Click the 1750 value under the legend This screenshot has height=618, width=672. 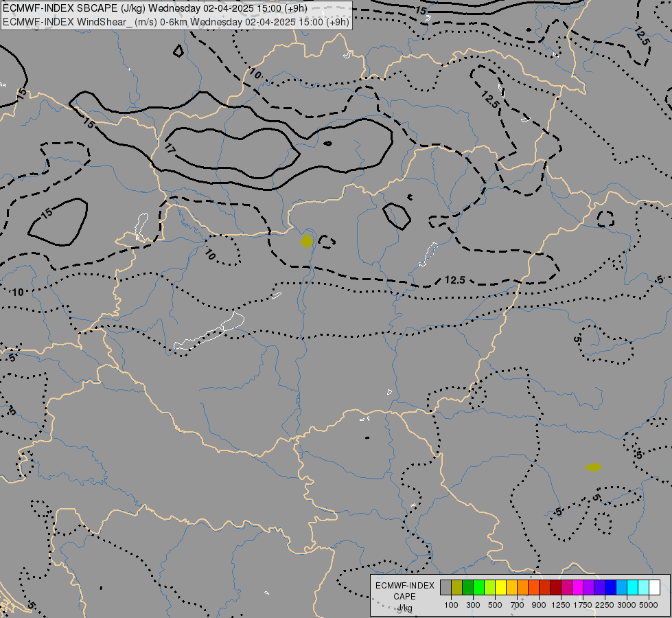(x=583, y=605)
